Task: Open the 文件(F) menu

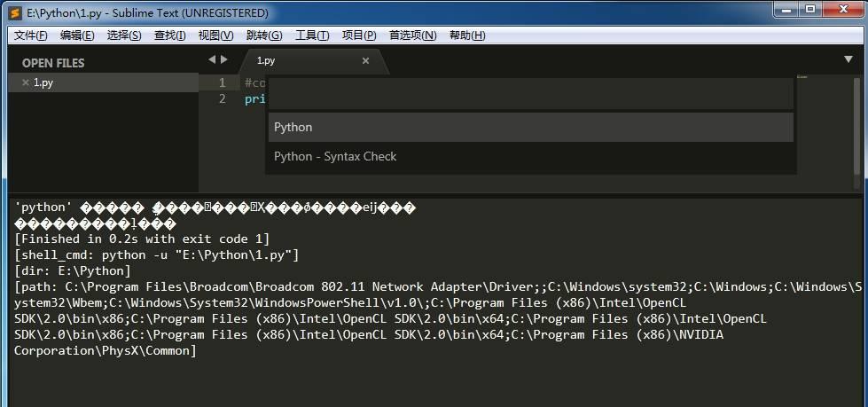Action: 30,35
